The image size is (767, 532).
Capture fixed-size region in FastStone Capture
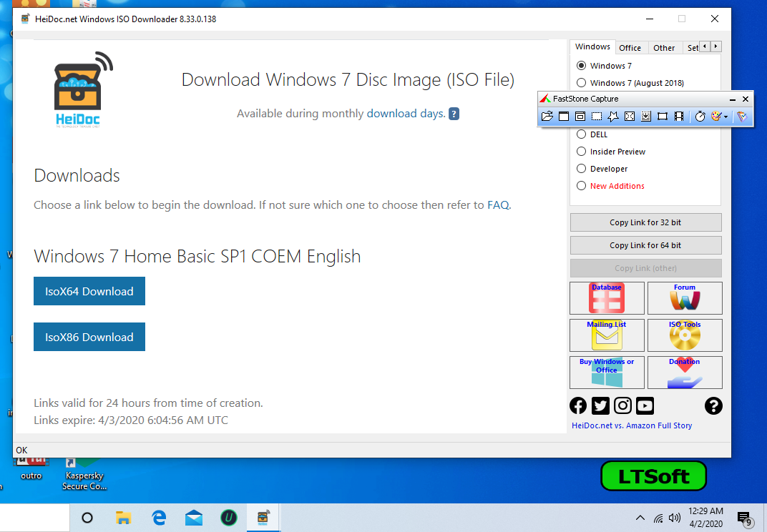tap(663, 117)
